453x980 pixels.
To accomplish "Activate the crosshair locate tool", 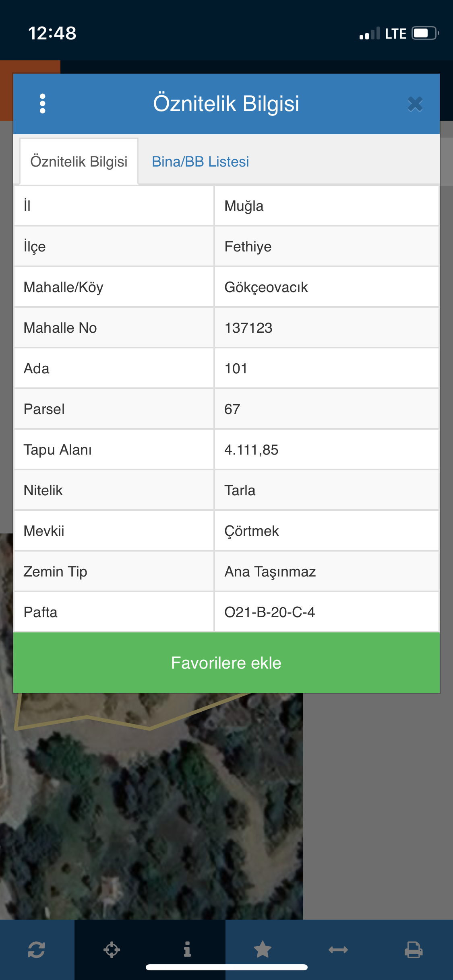I will click(x=112, y=950).
